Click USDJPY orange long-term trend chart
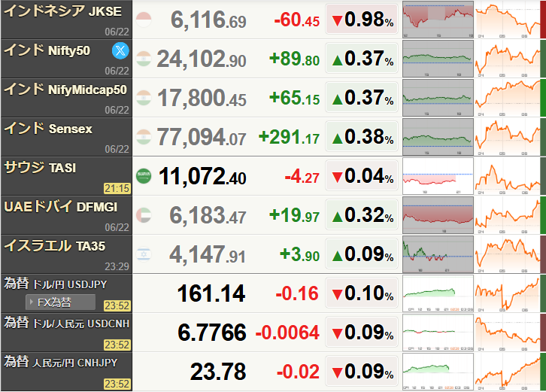Viewport: 546px width, 392px height. tap(508, 293)
